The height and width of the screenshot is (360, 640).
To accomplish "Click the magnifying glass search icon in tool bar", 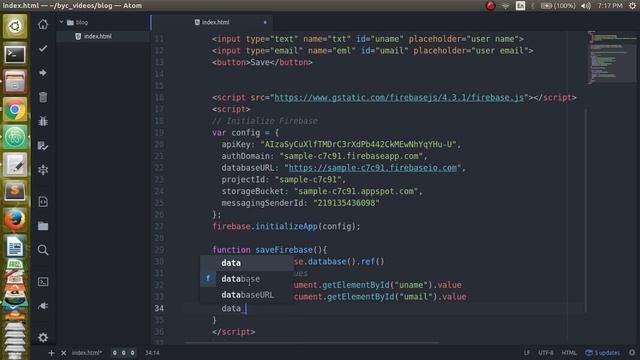I will point(43,250).
